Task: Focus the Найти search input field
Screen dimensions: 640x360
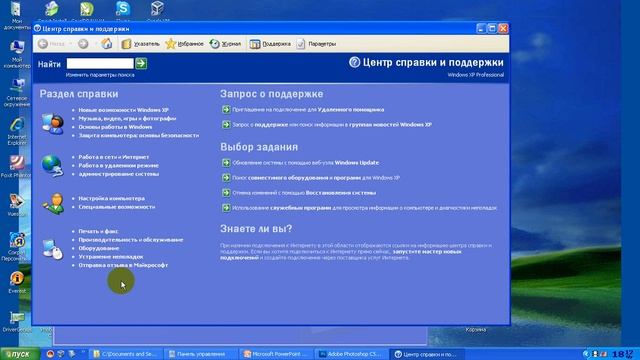Action: point(100,63)
